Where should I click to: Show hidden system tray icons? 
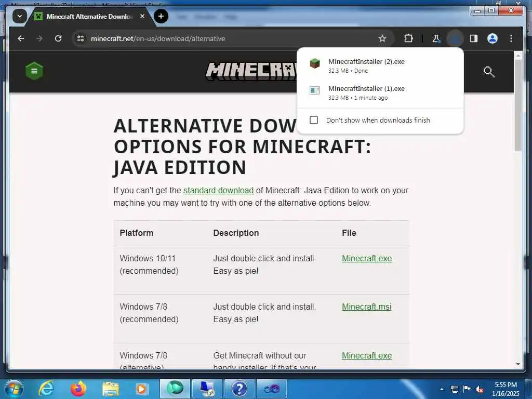(442, 389)
